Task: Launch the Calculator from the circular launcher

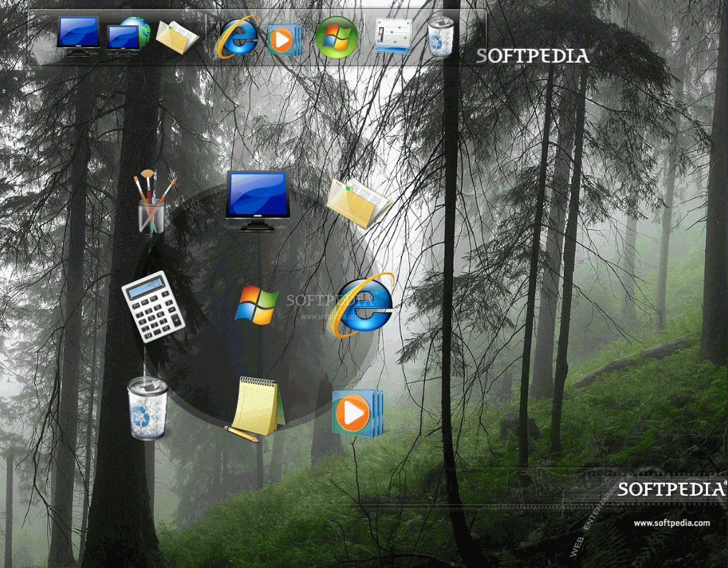Action: pyautogui.click(x=153, y=307)
